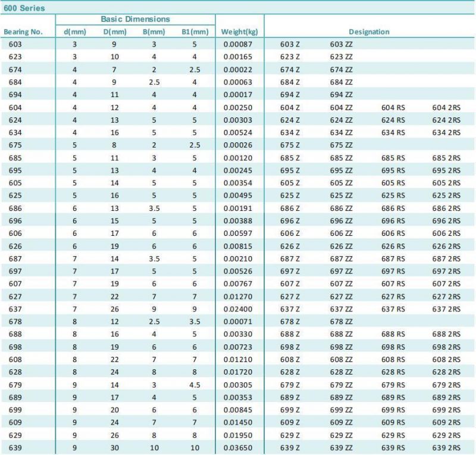Click weight value 0.00017
The width and height of the screenshot is (476, 455).
(x=238, y=95)
